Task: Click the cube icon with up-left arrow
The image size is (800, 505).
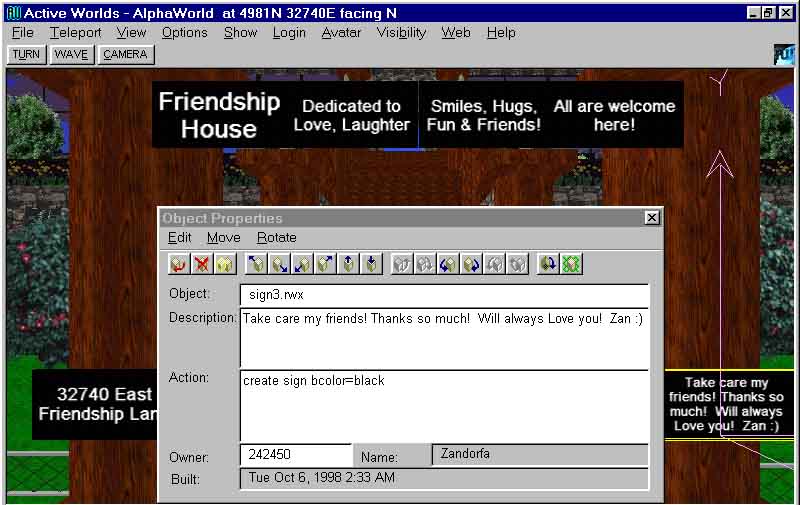Action: click(x=256, y=264)
